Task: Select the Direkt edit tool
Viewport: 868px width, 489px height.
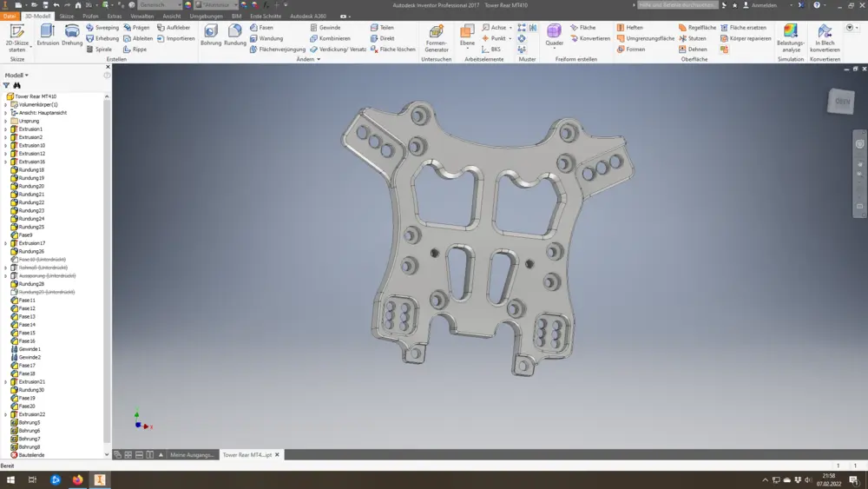Action: [x=383, y=38]
